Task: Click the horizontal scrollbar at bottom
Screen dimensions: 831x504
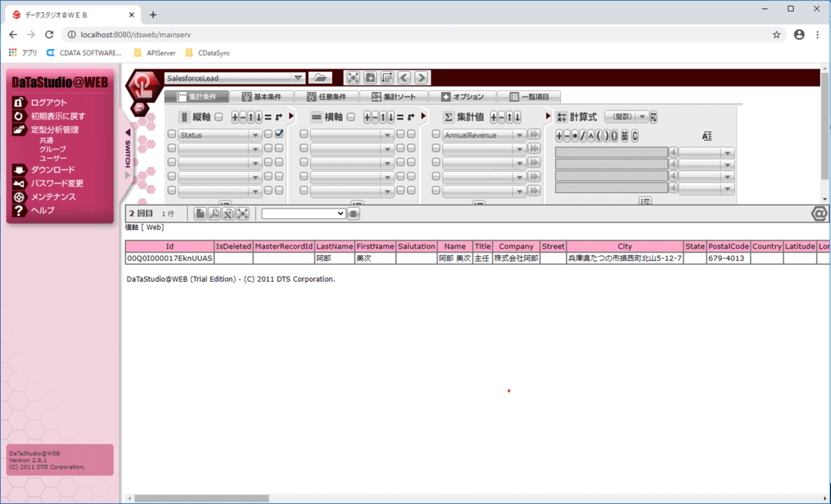Action: point(202,498)
